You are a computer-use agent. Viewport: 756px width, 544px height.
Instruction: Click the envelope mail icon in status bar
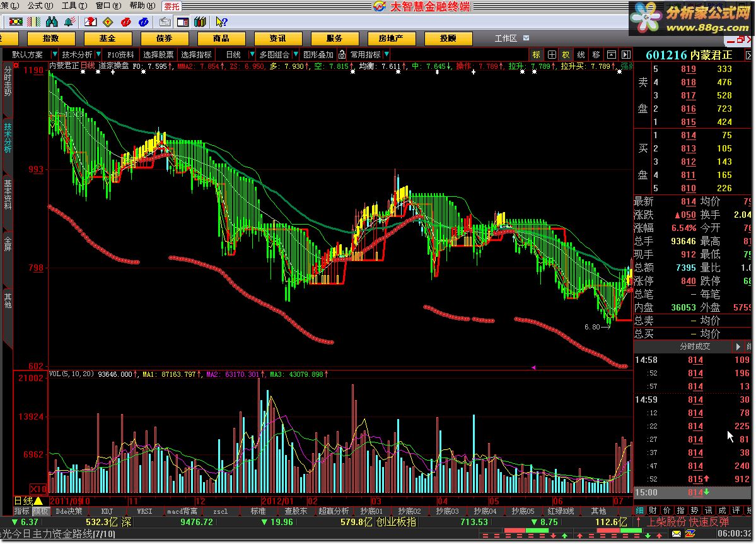click(677, 534)
